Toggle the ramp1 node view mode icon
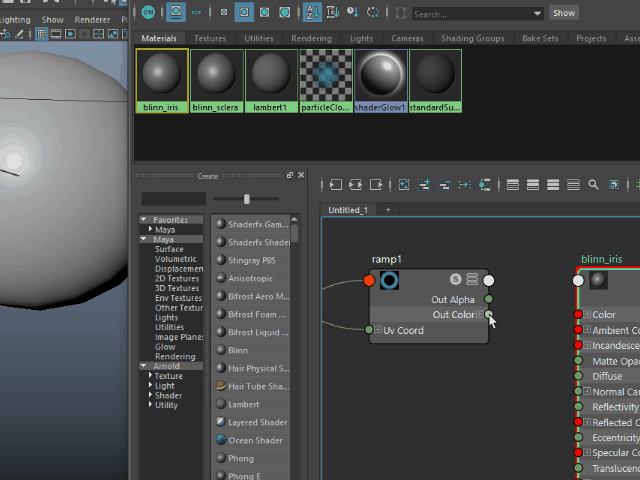The height and width of the screenshot is (480, 640). (x=472, y=279)
